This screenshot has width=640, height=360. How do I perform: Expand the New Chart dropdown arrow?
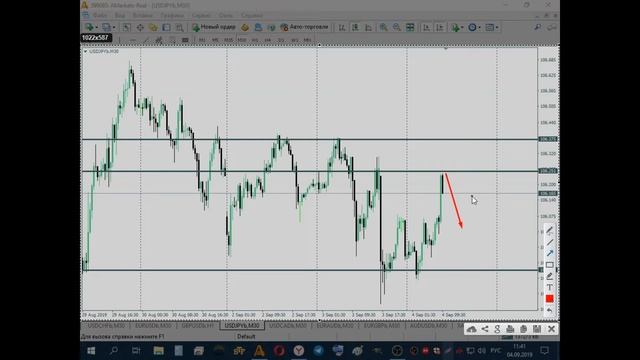pos(96,27)
